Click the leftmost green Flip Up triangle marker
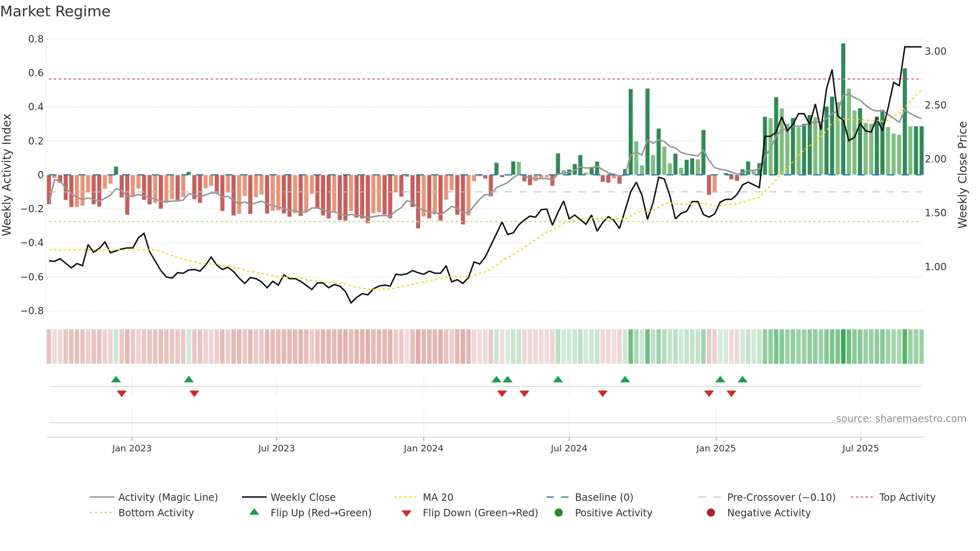This screenshot has height=551, width=980. pyautogui.click(x=116, y=379)
